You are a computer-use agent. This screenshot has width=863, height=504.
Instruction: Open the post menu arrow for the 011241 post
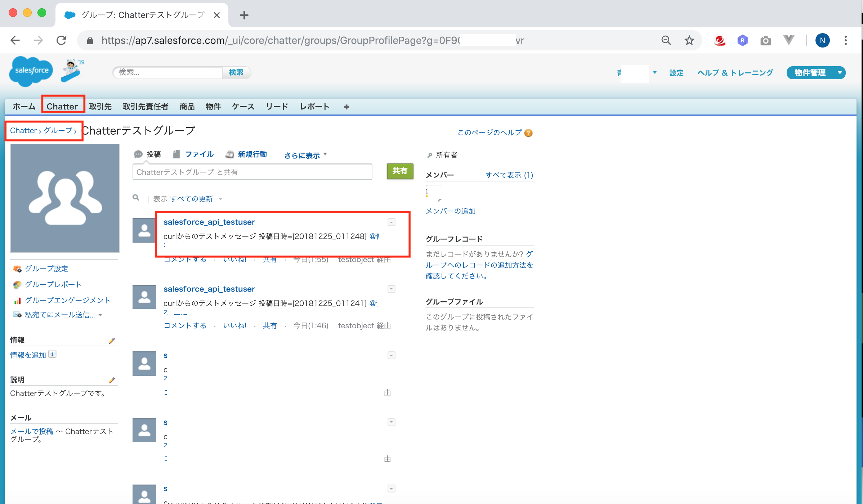(392, 289)
